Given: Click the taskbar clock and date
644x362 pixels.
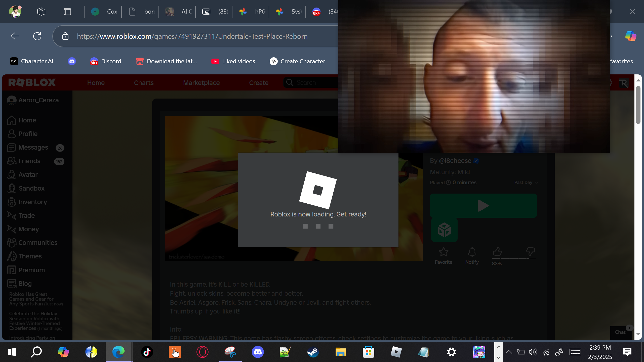Looking at the screenshot, I should (600, 352).
